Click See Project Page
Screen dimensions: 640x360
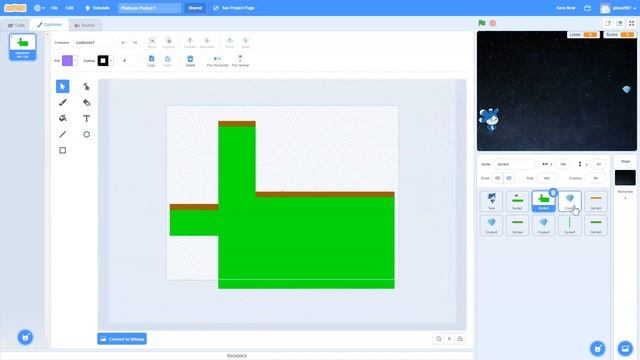(x=234, y=8)
